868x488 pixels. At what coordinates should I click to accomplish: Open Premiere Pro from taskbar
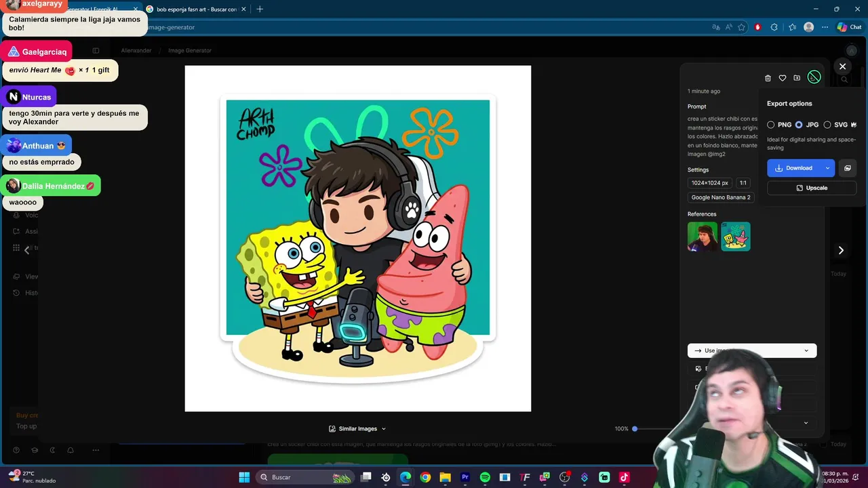465,477
